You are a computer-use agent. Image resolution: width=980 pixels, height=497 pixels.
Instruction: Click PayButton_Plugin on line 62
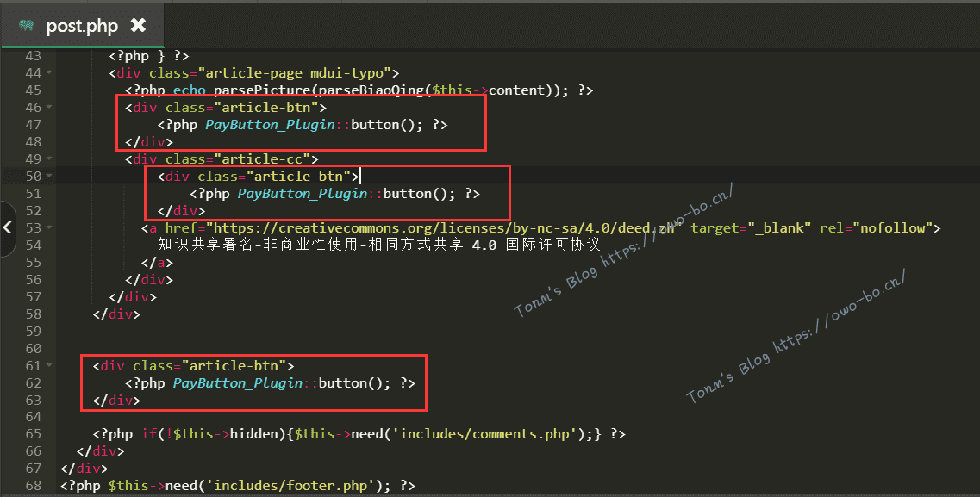[238, 383]
